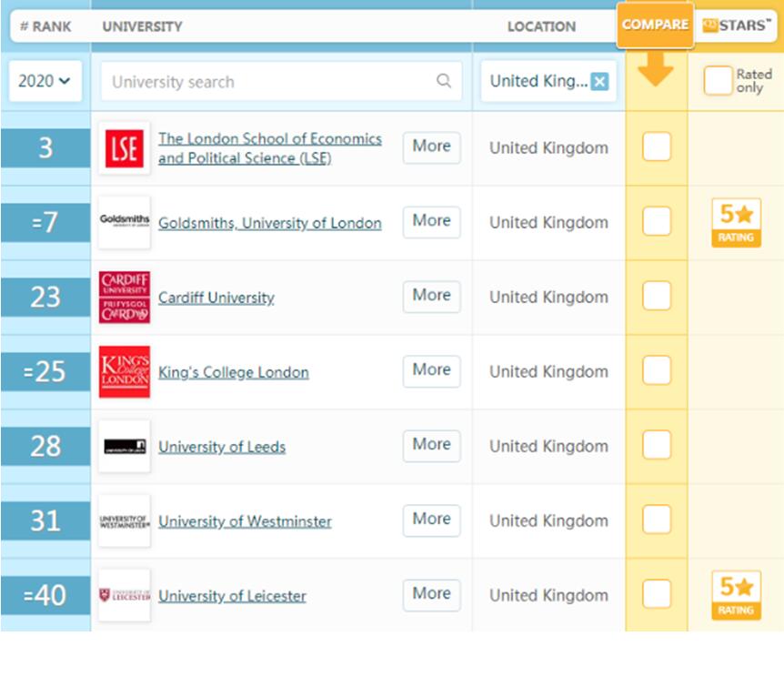Check the compare box for University of Westminster
The image size is (784, 677).
(657, 520)
